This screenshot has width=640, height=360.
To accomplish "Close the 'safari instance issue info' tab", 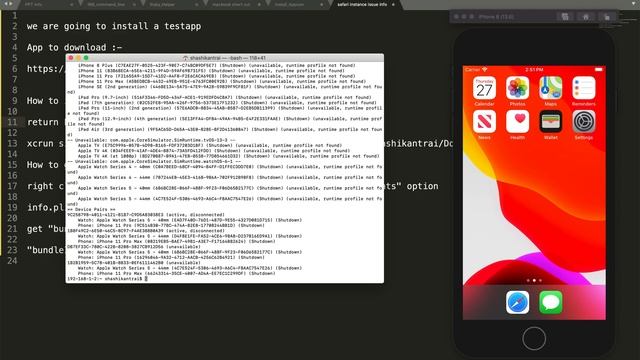I will (x=393, y=4).
